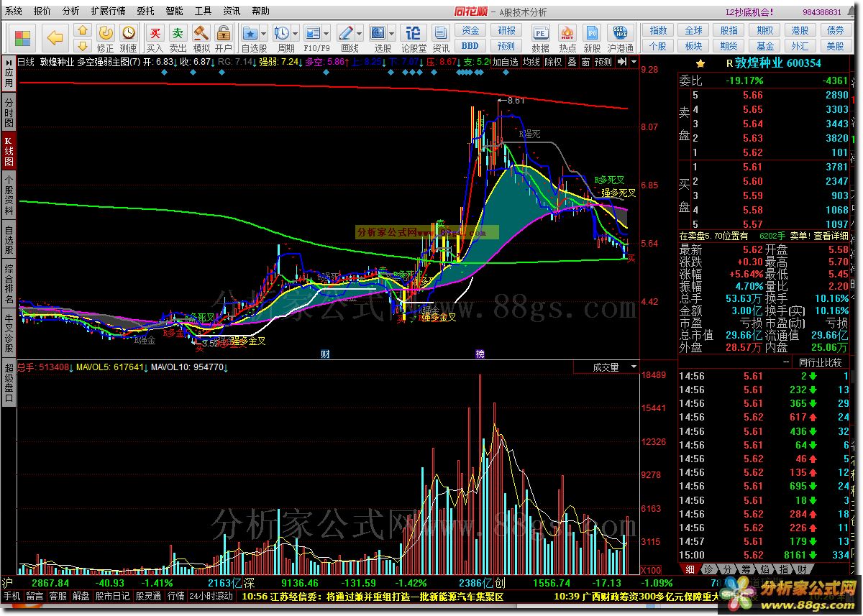Open the 测速 speed test tool
The height and width of the screenshot is (616, 863).
point(129,37)
